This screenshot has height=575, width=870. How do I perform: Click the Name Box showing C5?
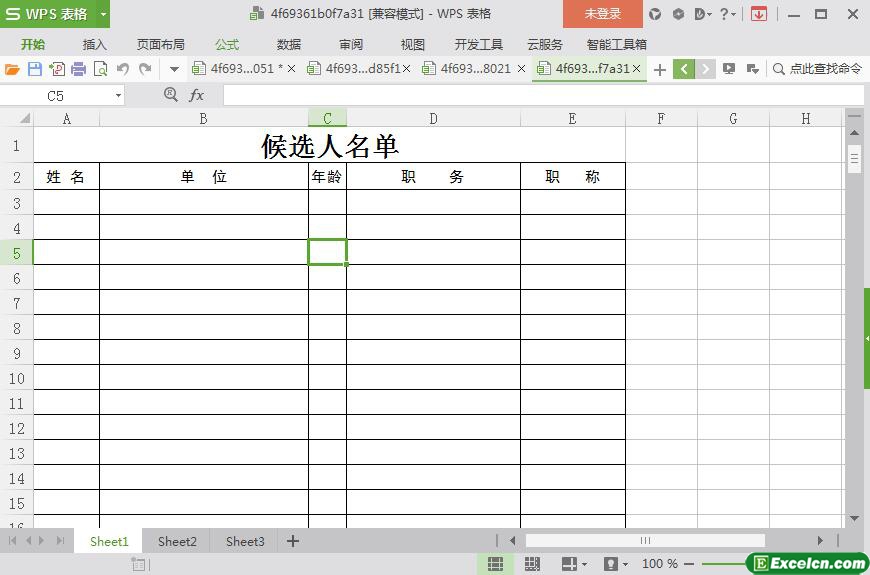coord(55,96)
